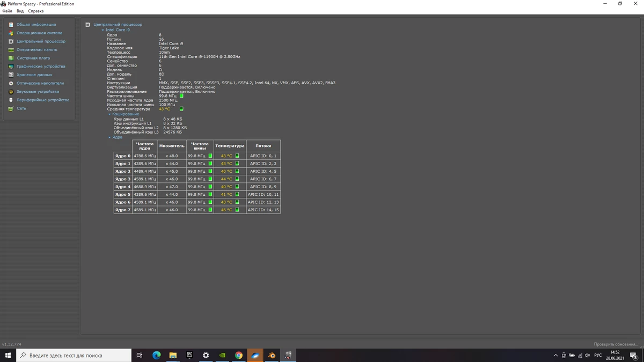Open the Сеть section
Viewport: 644px width, 362px height.
[x=21, y=108]
